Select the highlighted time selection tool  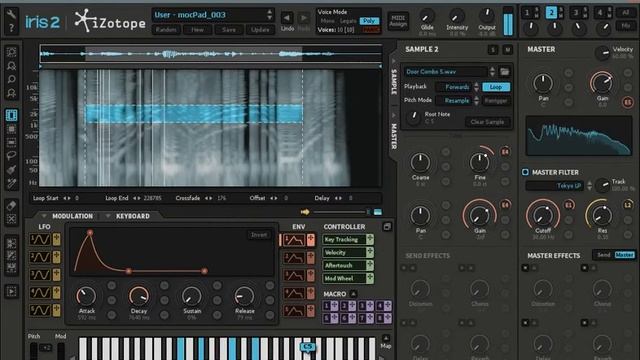point(11,115)
